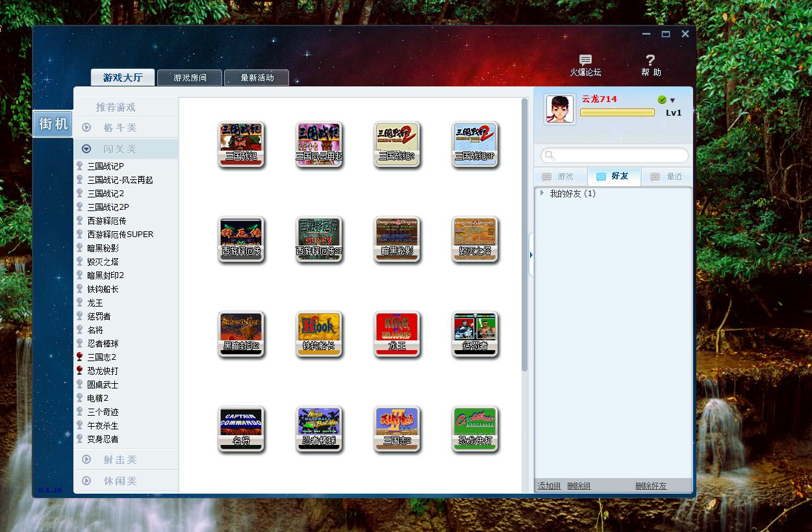Viewport: 812px width, 532px height.
Task: Click the yellow experience progress bar
Action: coord(617,112)
